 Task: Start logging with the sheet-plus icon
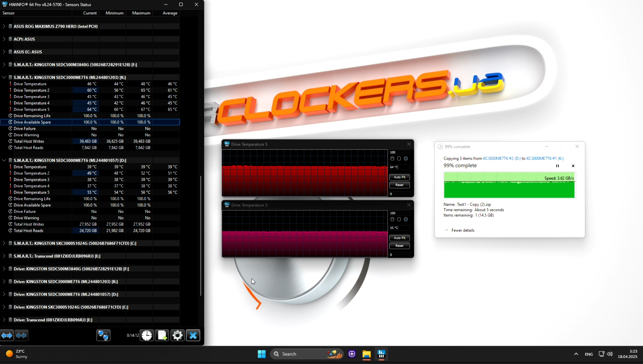(162, 335)
